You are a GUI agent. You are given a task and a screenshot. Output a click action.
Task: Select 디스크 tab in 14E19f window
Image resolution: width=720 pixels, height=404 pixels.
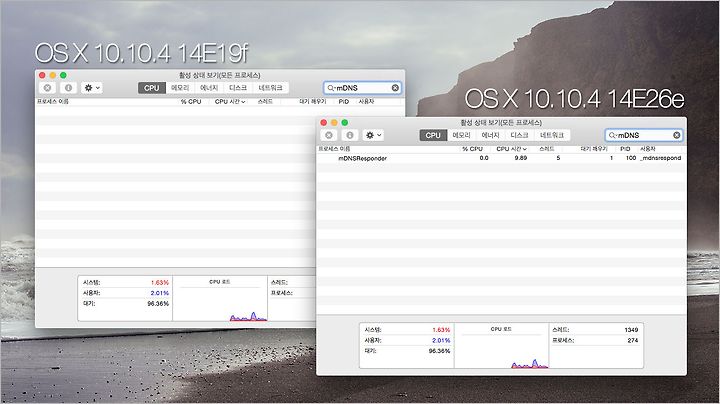click(238, 88)
